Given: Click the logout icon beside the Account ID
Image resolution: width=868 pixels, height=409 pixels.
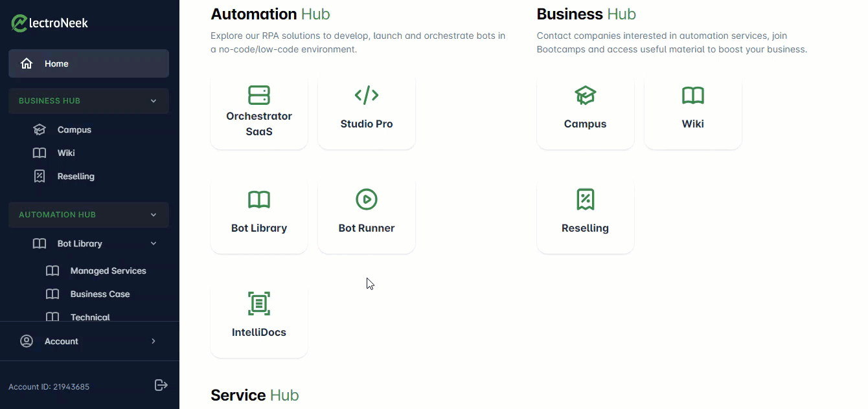Looking at the screenshot, I should pyautogui.click(x=161, y=385).
